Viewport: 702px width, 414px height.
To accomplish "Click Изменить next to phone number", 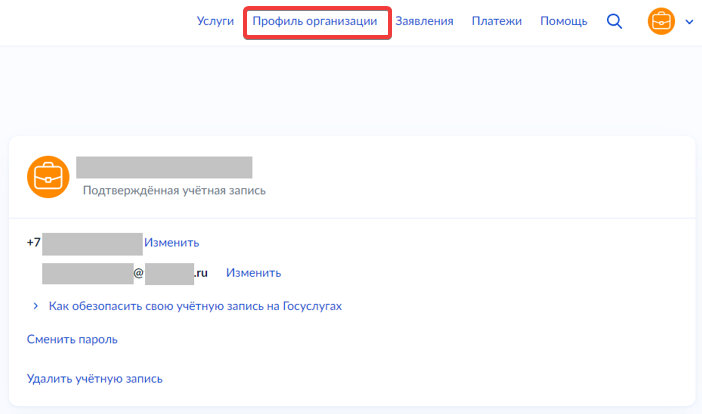I will pyautogui.click(x=171, y=243).
